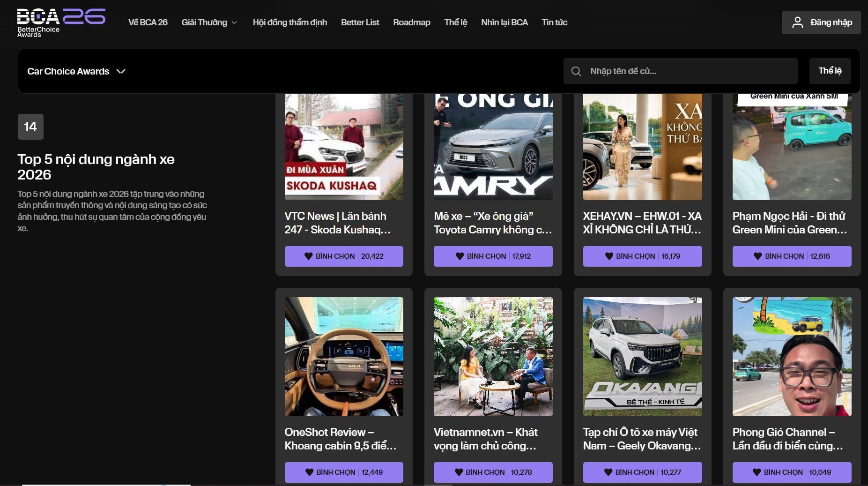The image size is (868, 486).
Task: Open title Mê xe – "Xe ông già"
Action: tap(493, 223)
